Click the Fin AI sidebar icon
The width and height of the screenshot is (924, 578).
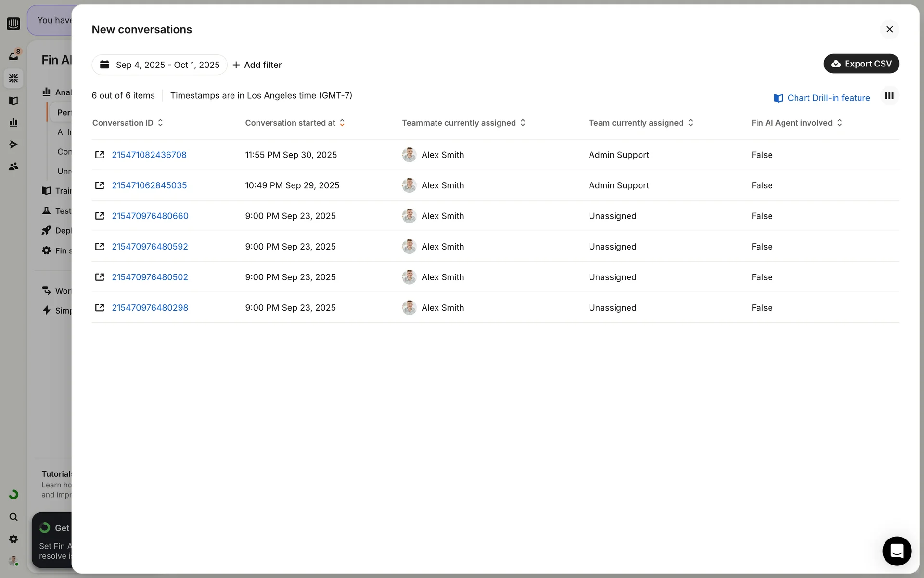(x=13, y=78)
